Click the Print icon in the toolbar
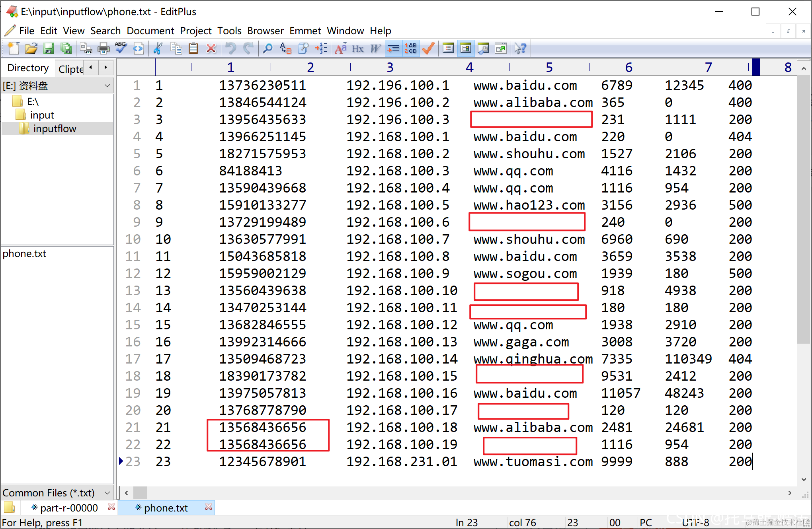 coord(103,49)
